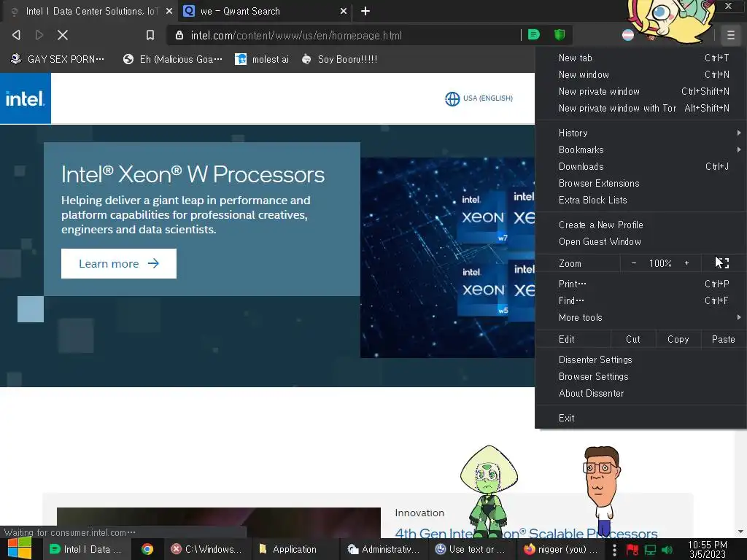The width and height of the screenshot is (747, 560).
Task: Select the Intel Data Center Solutions tab
Action: pos(90,11)
